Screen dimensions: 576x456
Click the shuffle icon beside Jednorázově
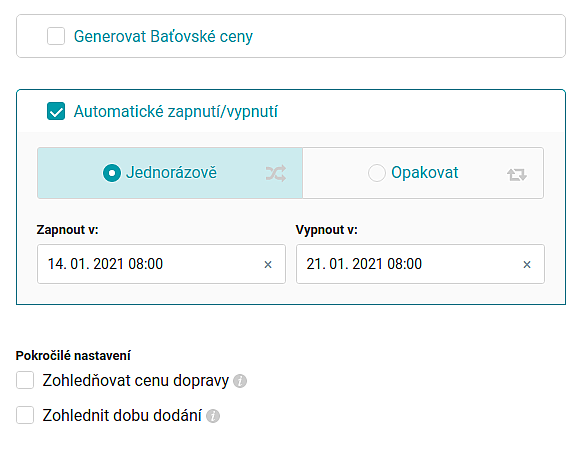click(x=276, y=173)
